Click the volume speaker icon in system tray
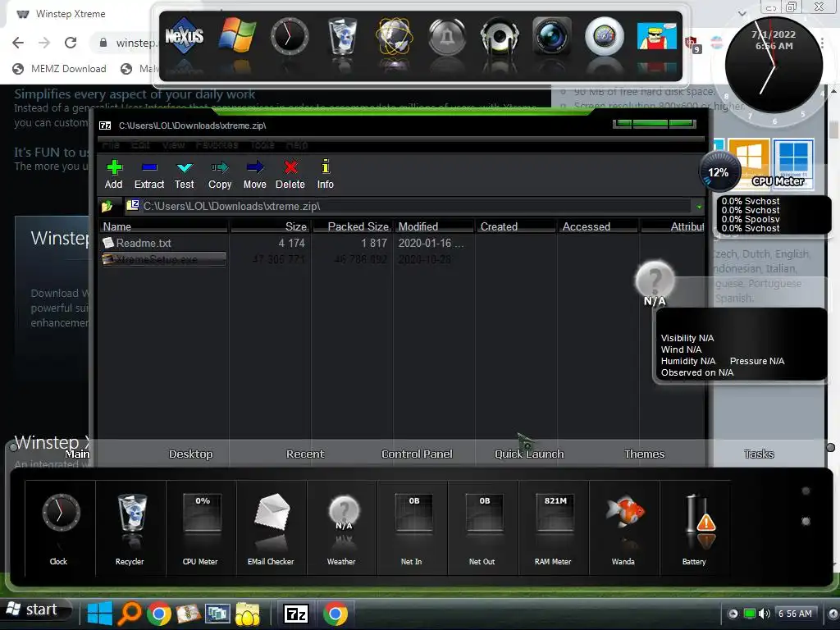 point(765,614)
